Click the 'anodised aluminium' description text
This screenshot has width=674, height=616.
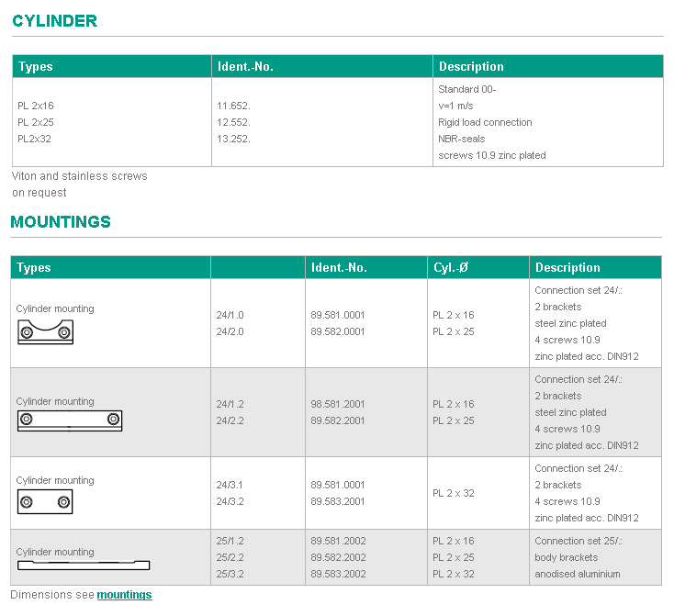[x=578, y=574]
